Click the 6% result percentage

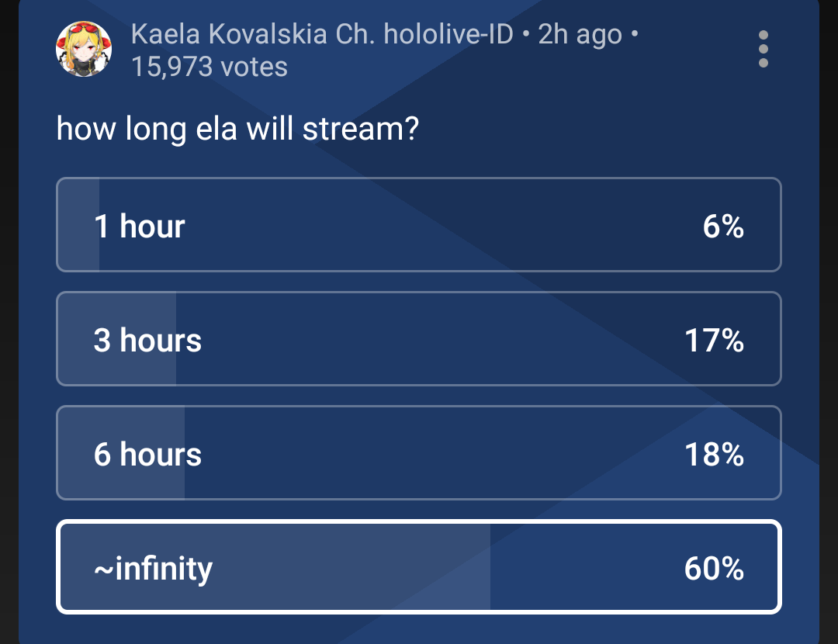click(x=723, y=227)
